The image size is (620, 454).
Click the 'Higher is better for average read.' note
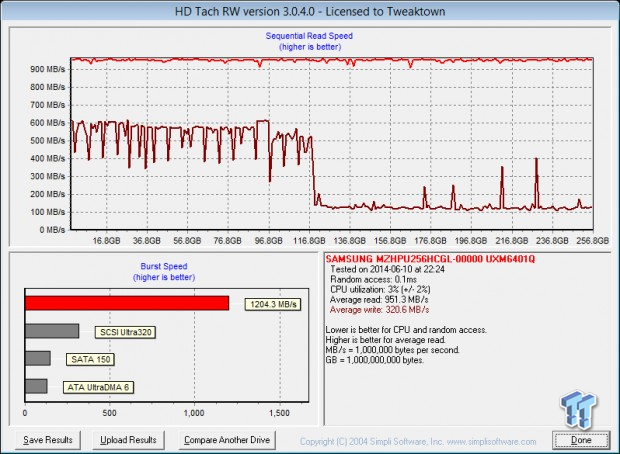click(x=386, y=340)
